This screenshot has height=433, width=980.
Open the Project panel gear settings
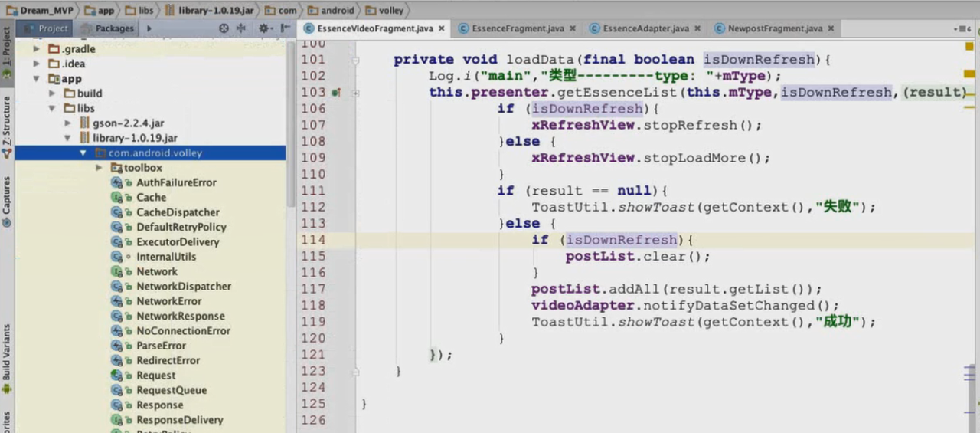point(263,28)
